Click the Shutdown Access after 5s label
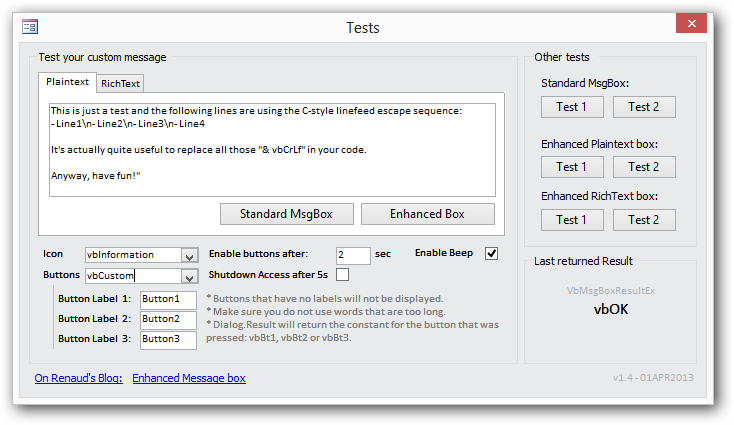Image resolution: width=734 pixels, height=425 pixels. point(268,275)
